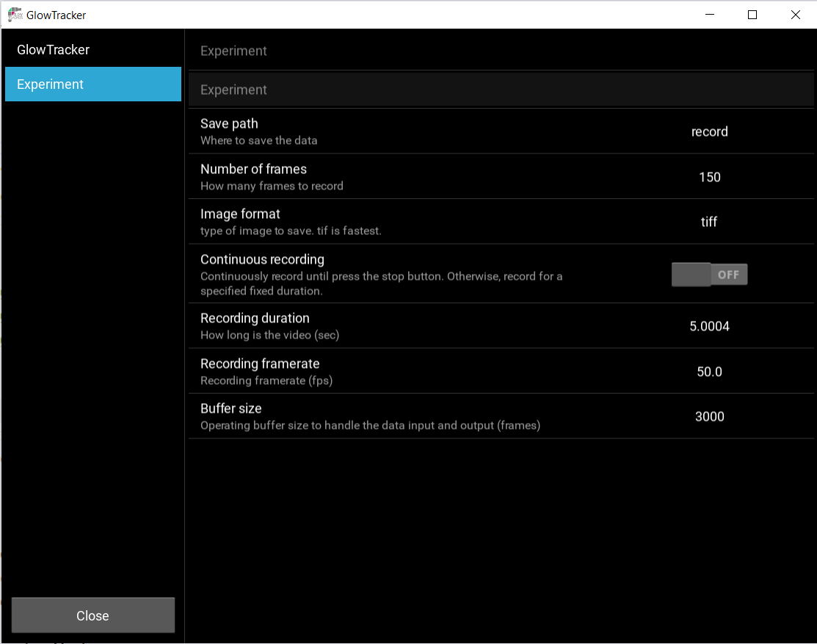Click the Buffer size operating description text
This screenshot has width=817, height=644.
pos(371,426)
